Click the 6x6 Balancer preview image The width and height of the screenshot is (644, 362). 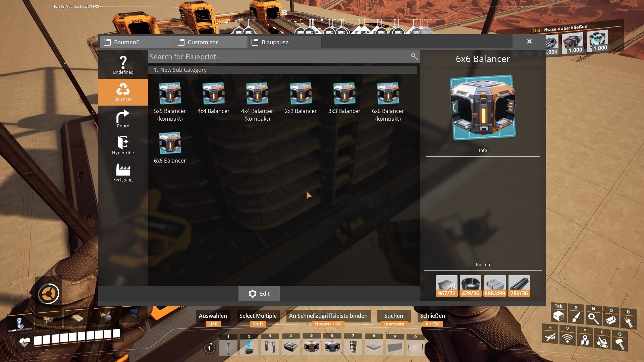[x=483, y=108]
